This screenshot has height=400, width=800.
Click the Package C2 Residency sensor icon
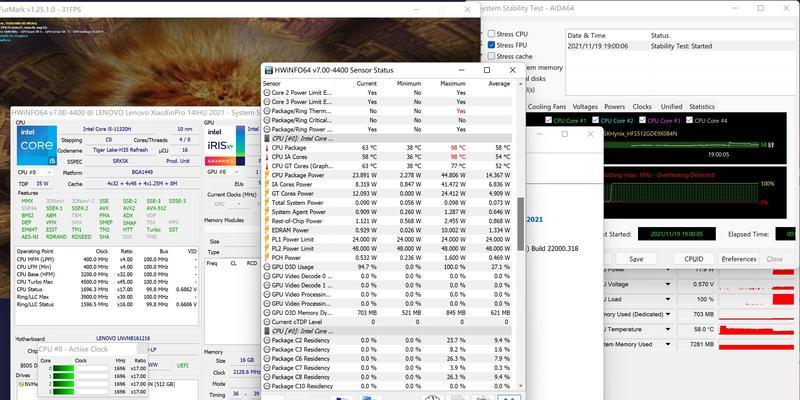(x=267, y=340)
